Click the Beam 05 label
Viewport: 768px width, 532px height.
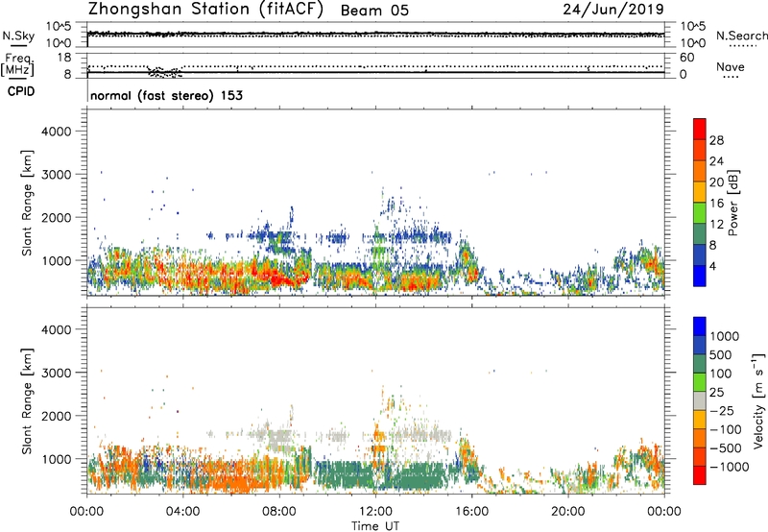coord(374,11)
